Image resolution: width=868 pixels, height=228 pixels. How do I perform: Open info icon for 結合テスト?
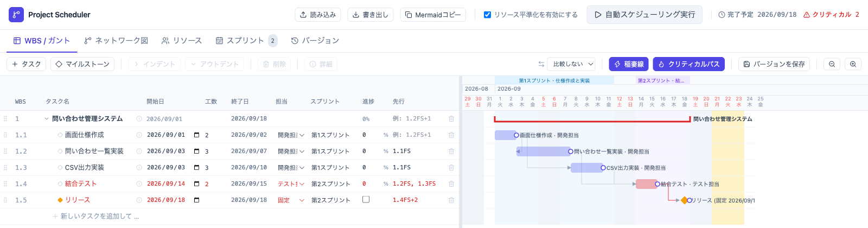click(139, 184)
